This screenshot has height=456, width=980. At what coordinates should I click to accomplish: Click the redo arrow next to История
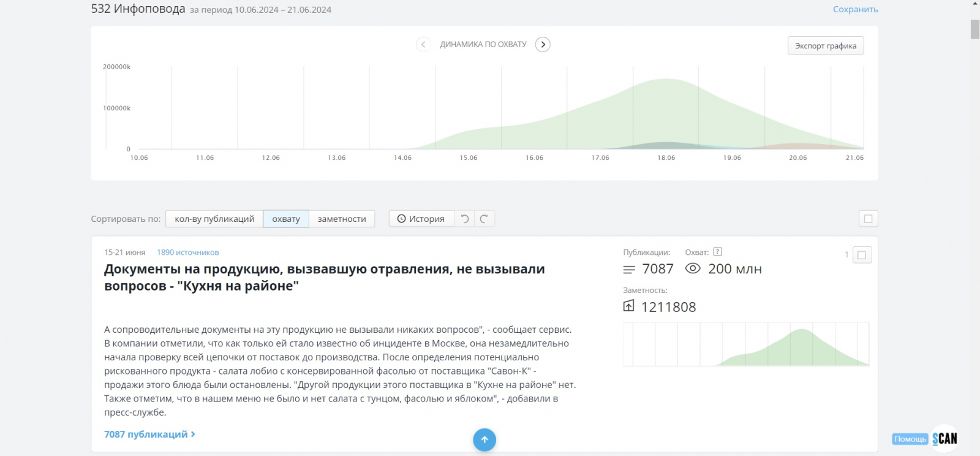click(484, 219)
